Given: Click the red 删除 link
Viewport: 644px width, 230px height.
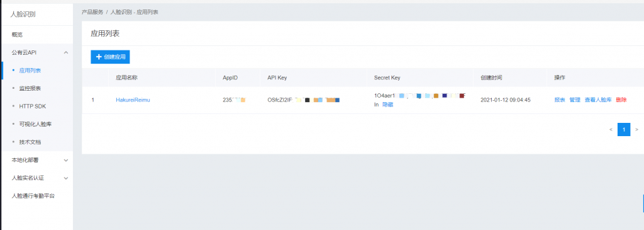Looking at the screenshot, I should pos(621,100).
